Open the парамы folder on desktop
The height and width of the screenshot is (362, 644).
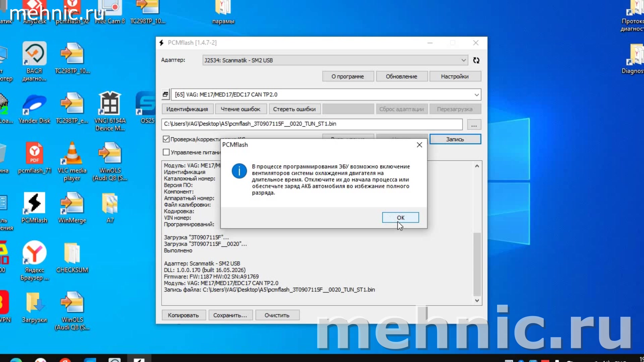coord(223,13)
